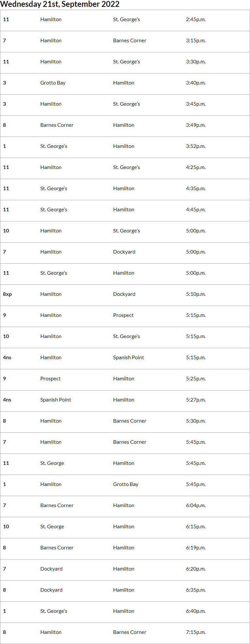Select the 5:27p.m. departure time
250x644 pixels.
coord(196,400)
